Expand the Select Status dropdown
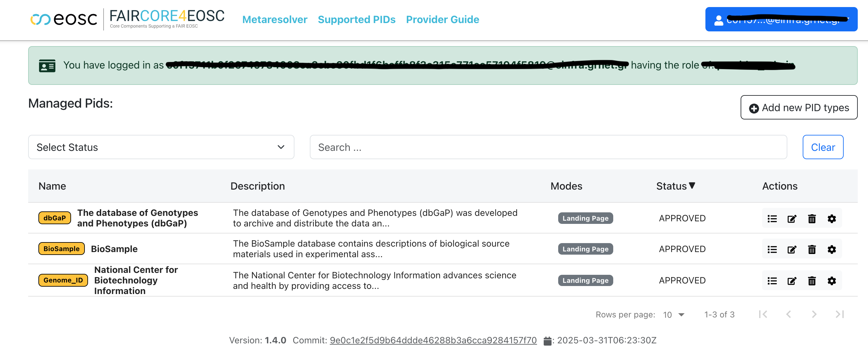Viewport: 868px width, 360px height. click(x=161, y=147)
